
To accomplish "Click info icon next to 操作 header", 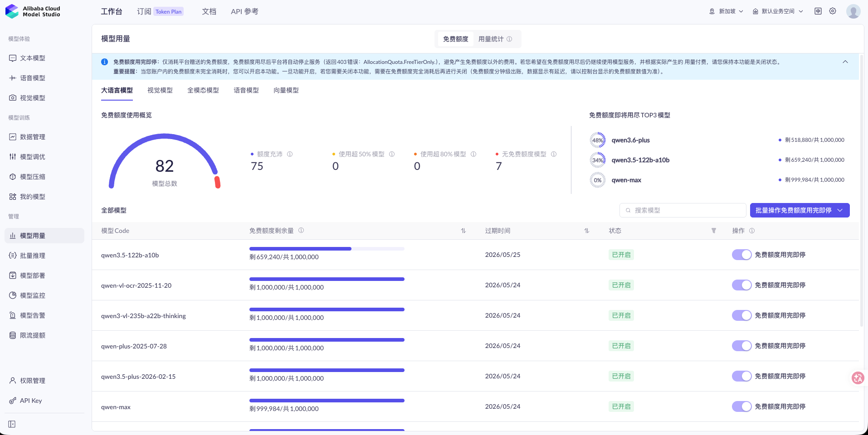I will (x=752, y=231).
